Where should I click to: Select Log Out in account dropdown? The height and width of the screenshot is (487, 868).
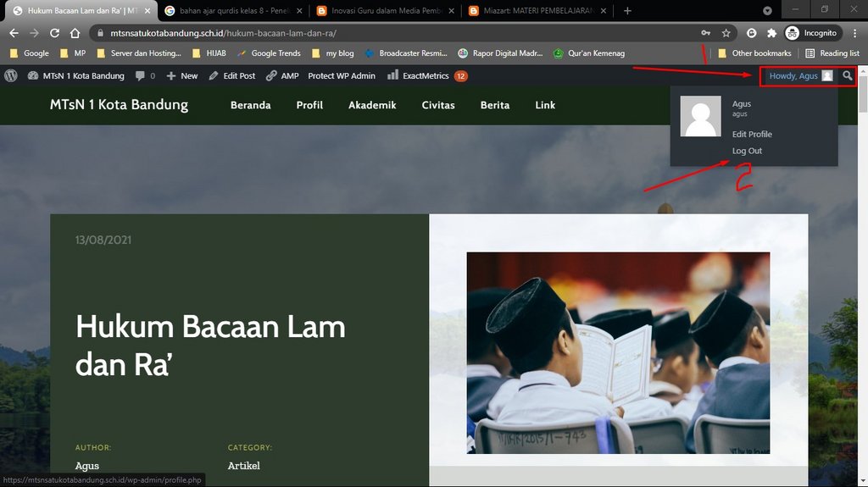coord(747,151)
